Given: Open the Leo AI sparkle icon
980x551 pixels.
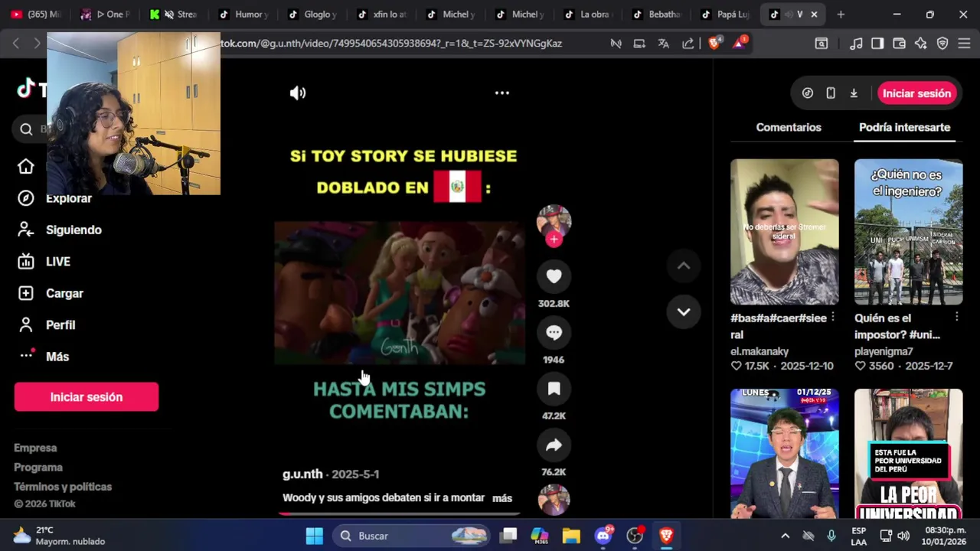Looking at the screenshot, I should pyautogui.click(x=920, y=44).
